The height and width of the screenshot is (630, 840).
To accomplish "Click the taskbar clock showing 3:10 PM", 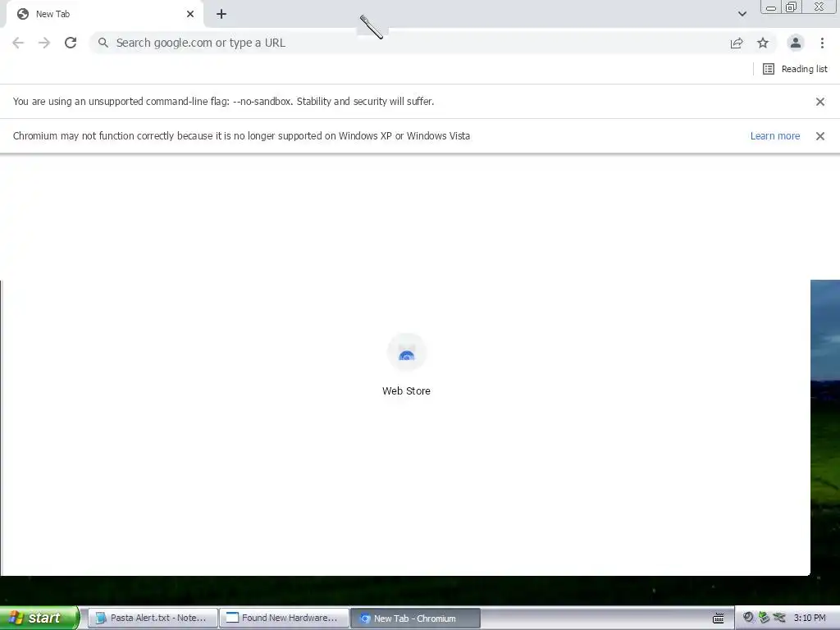I will (x=810, y=619).
